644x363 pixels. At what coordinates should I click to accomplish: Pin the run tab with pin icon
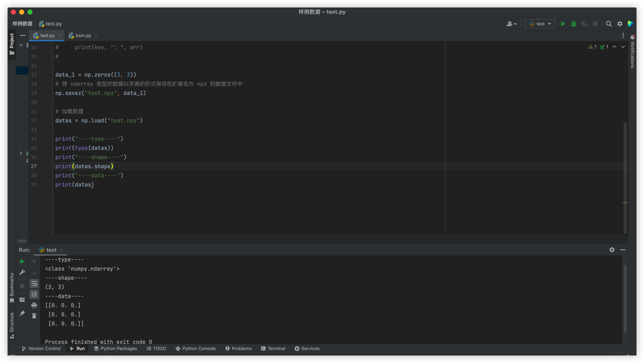coord(22,313)
